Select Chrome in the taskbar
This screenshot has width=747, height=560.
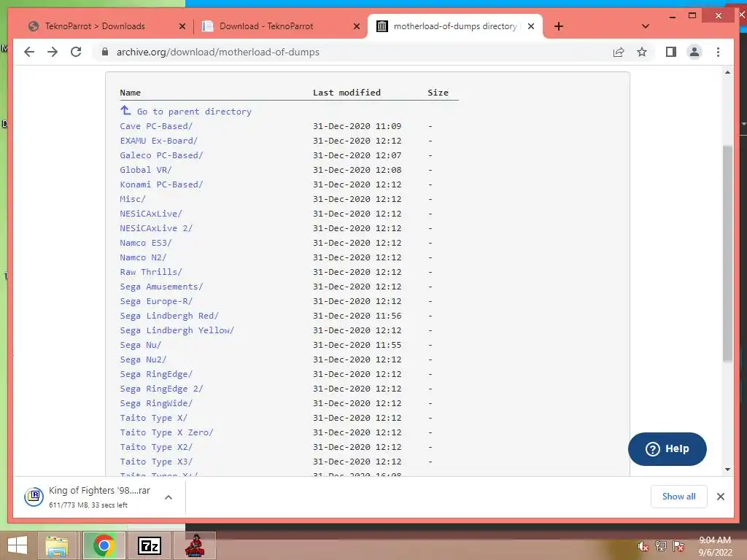pyautogui.click(x=104, y=545)
